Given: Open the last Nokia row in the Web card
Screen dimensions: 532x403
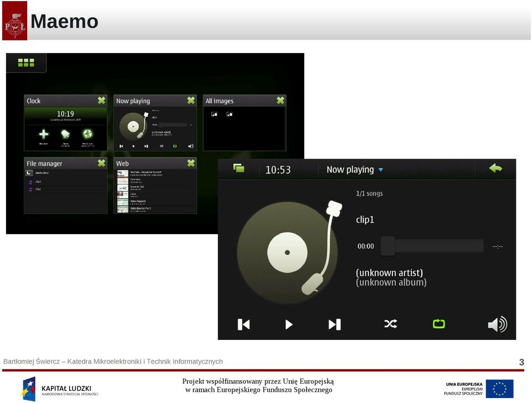Looking at the screenshot, I should coord(155,209).
